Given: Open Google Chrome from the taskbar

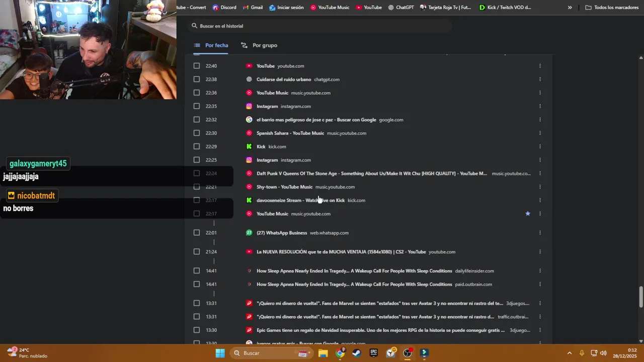Looking at the screenshot, I should pos(340,353).
